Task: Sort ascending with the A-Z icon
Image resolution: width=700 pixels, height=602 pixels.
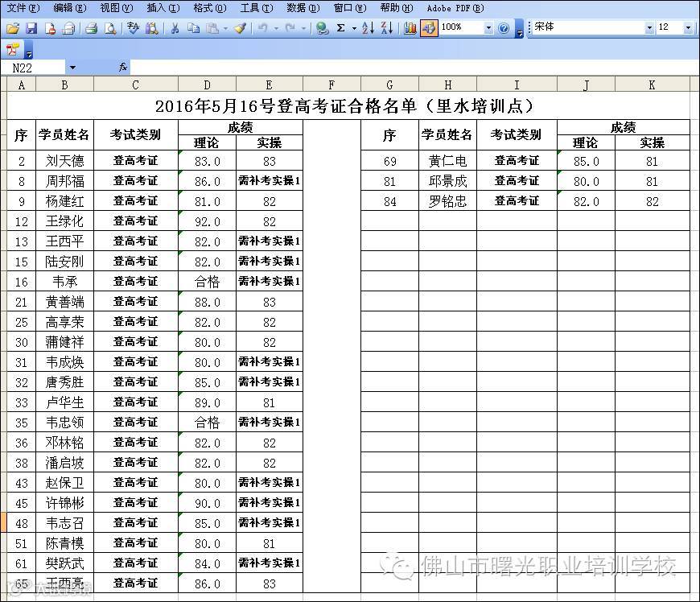Action: [369, 28]
